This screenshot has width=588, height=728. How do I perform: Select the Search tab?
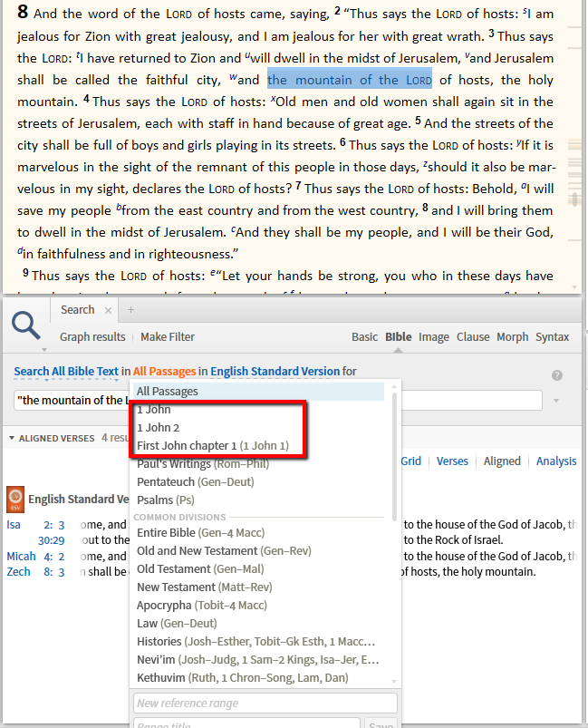78,310
